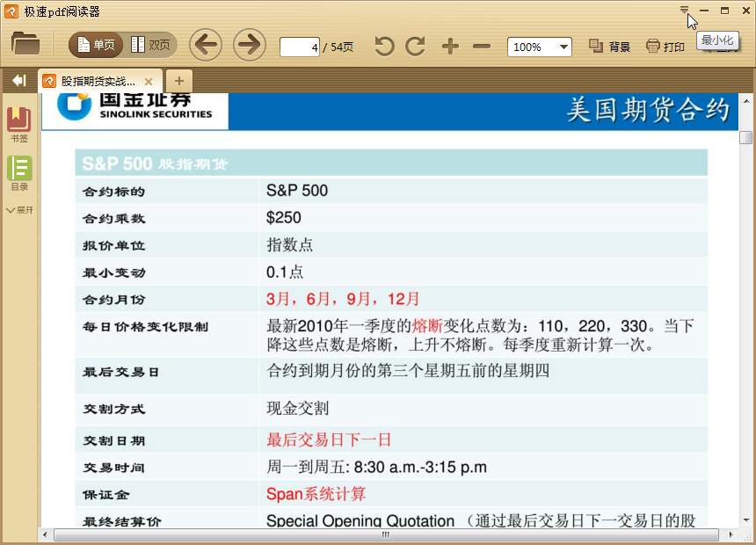Click the 现金交割 value
This screenshot has height=545, width=756.
[297, 409]
